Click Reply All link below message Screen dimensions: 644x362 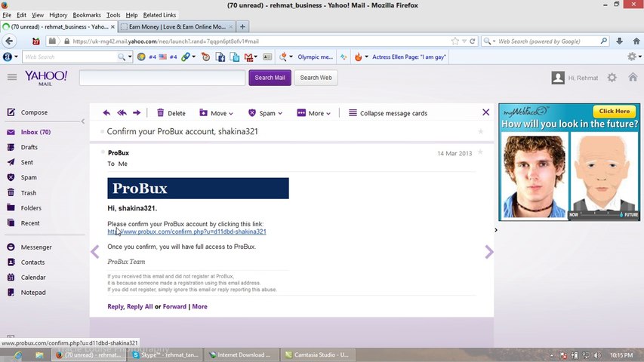tap(140, 306)
